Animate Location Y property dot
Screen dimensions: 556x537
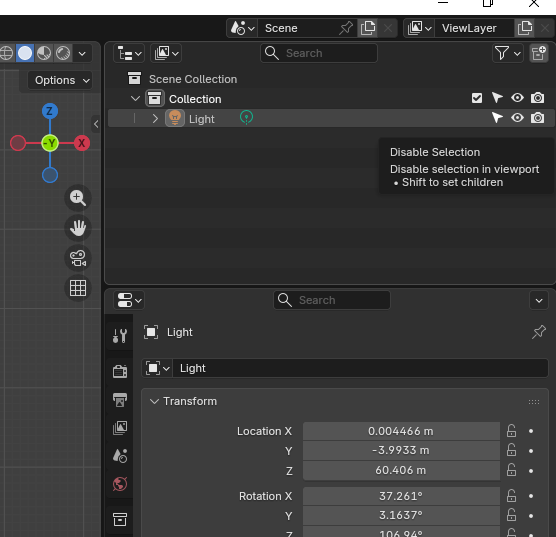pos(531,451)
